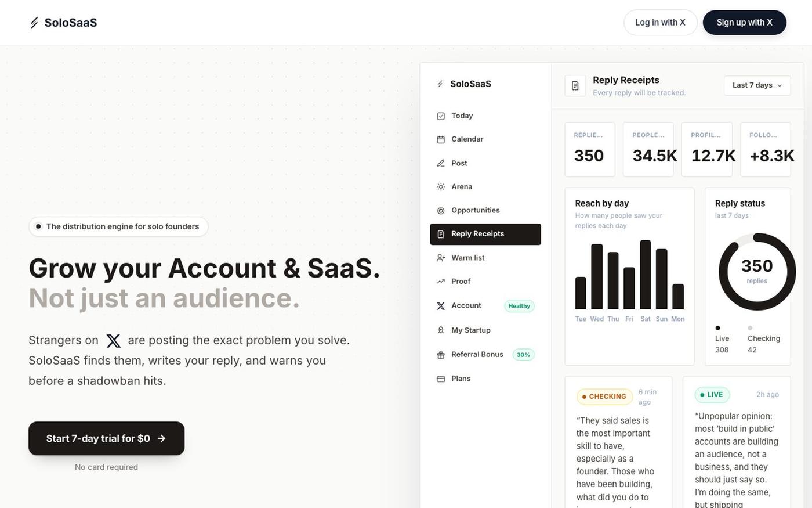Click the X logo in hero paragraph
Viewport: 812px width, 508px height.
[x=114, y=341]
